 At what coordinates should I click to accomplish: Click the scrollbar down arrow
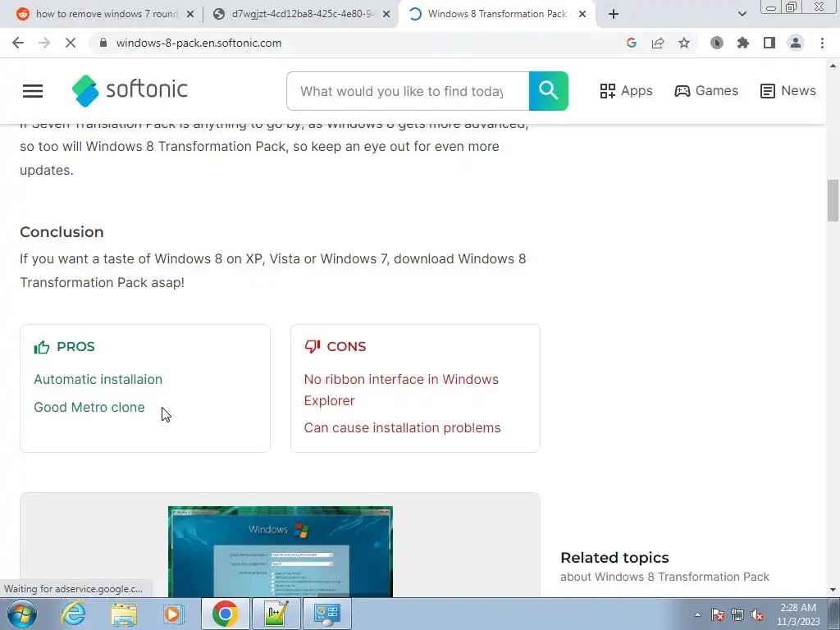click(x=833, y=590)
